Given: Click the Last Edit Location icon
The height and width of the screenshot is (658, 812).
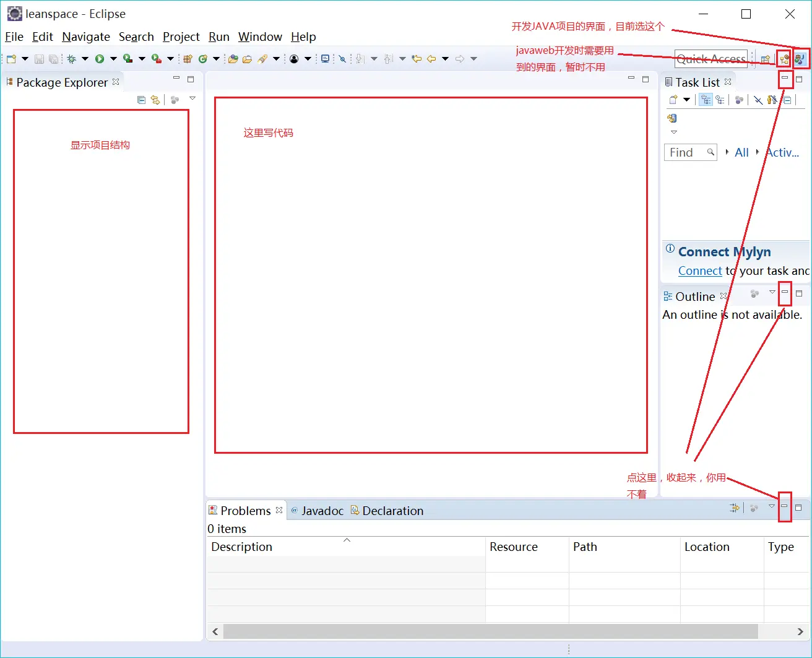Looking at the screenshot, I should point(417,59).
